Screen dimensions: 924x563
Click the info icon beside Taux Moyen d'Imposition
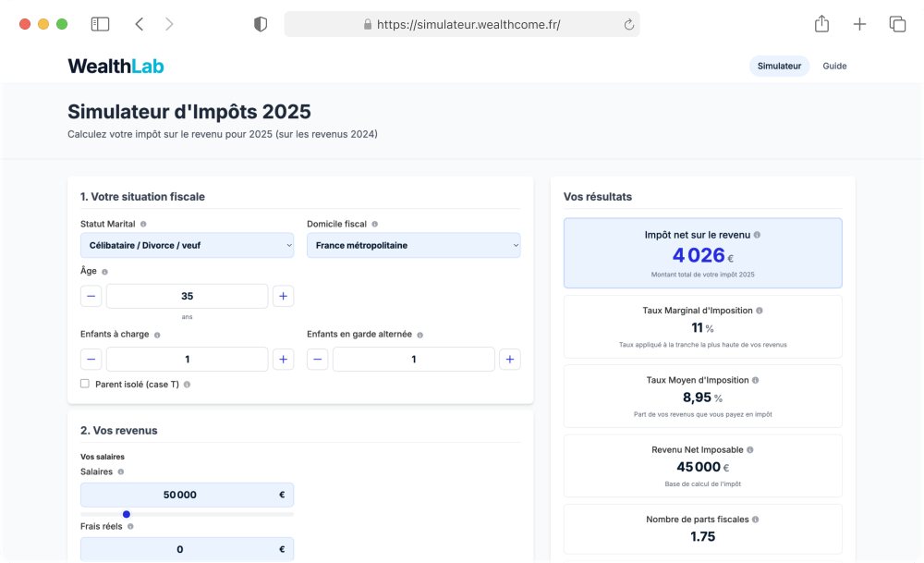coord(755,381)
